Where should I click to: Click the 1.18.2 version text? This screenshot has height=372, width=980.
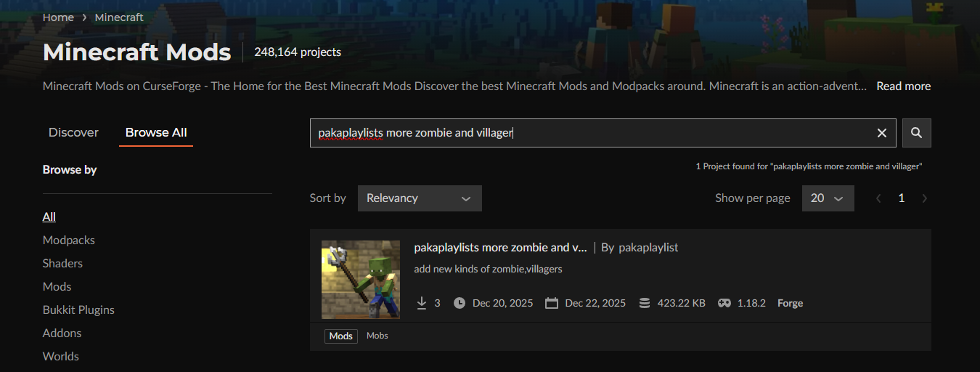tap(751, 303)
